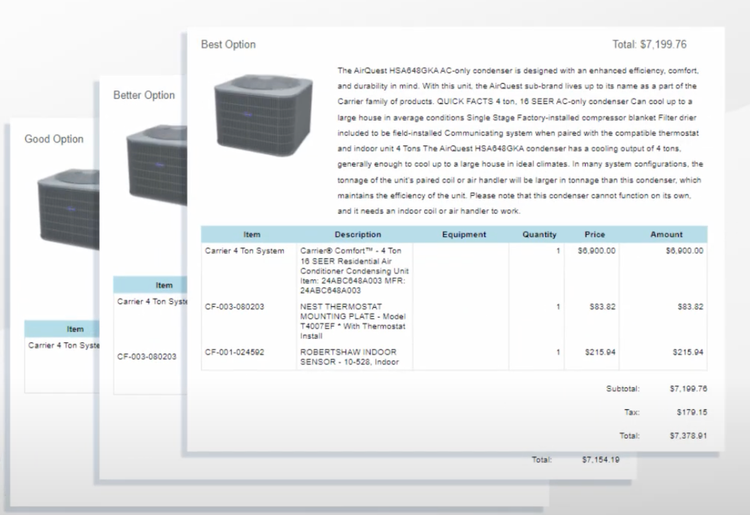This screenshot has width=750, height=515.
Task: Click CF-003-080203 on Better Option page
Action: click(147, 356)
